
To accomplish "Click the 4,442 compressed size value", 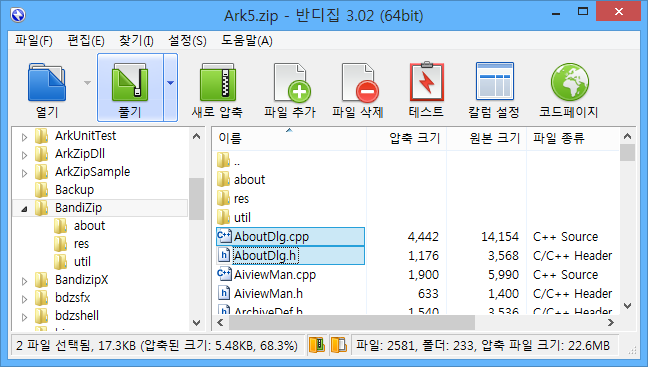I will tap(423, 236).
